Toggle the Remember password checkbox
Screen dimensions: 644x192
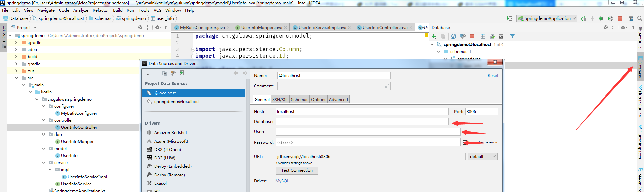(x=465, y=142)
